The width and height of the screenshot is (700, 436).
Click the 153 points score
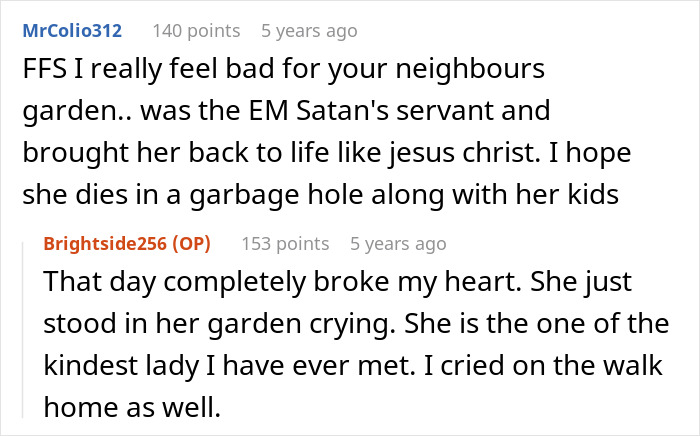point(284,243)
